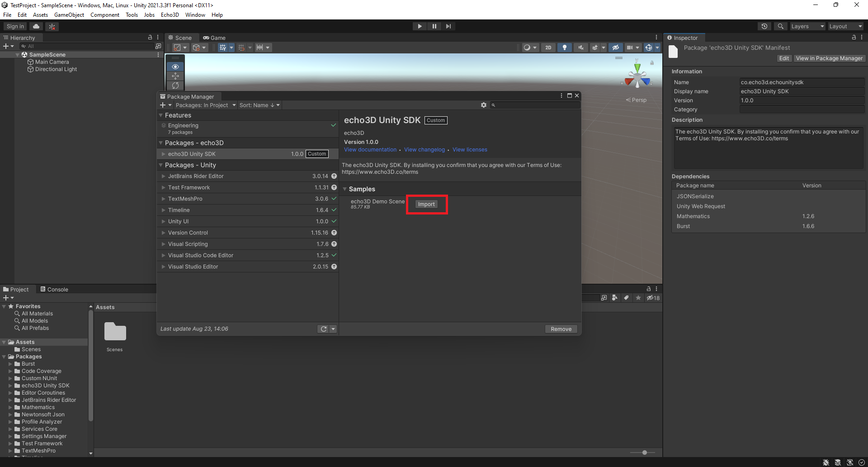Screen dimensions: 868x467
Task: Adjust the Project icon size slider
Action: (645, 453)
